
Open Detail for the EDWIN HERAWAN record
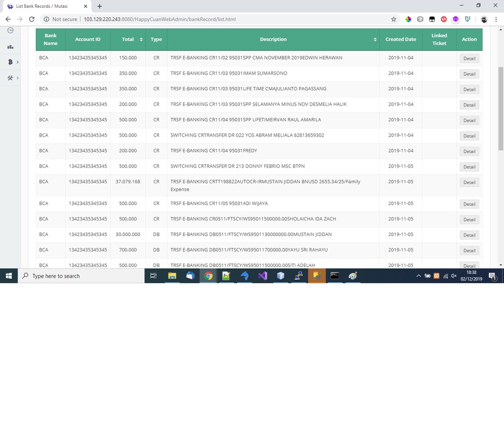pyautogui.click(x=469, y=58)
